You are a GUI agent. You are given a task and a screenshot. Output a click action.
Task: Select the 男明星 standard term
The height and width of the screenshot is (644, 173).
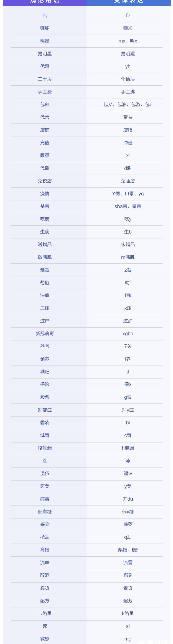click(x=45, y=54)
